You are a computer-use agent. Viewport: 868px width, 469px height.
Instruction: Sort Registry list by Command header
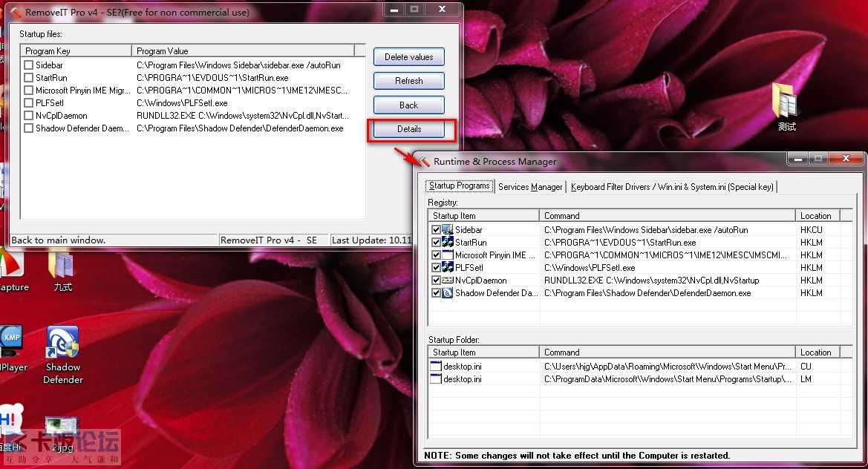pos(667,216)
